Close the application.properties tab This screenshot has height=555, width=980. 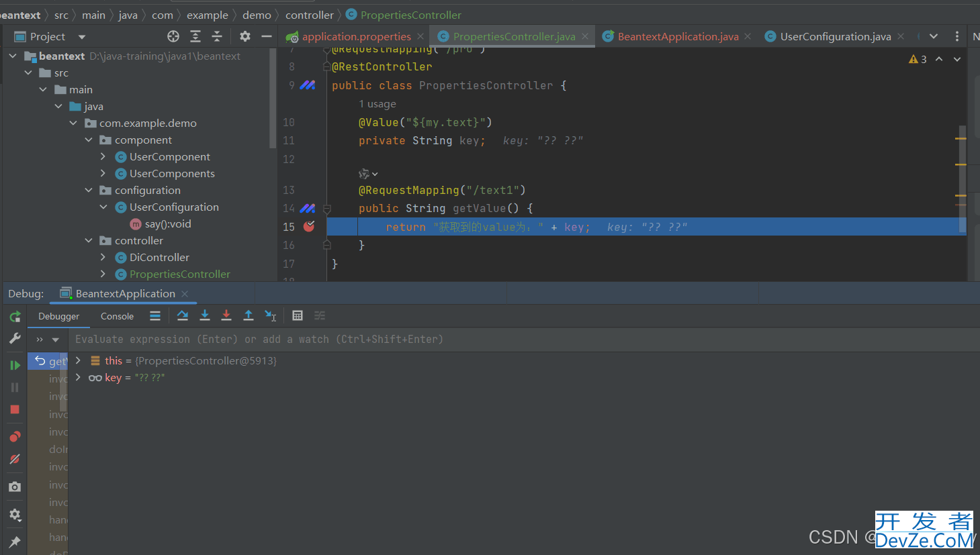tap(420, 36)
